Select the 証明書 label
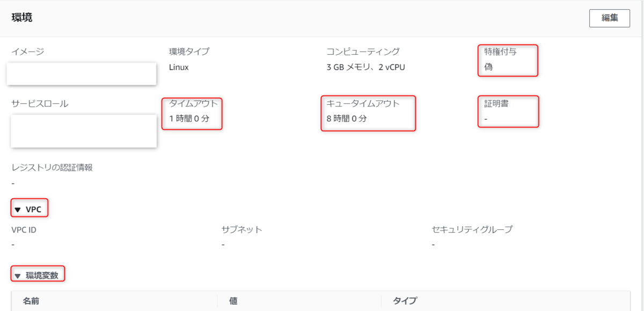The image size is (644, 311). pyautogui.click(x=496, y=104)
